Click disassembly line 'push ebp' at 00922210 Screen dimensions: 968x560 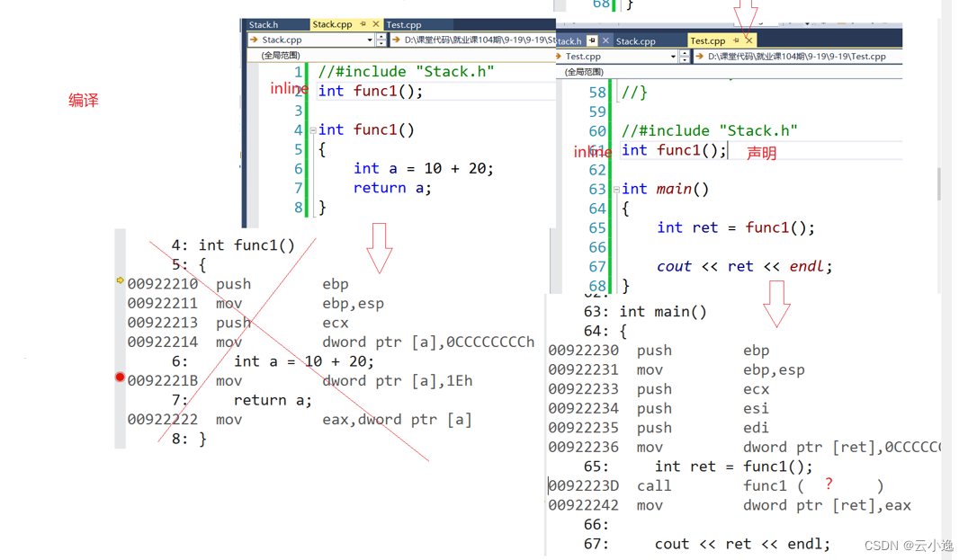(238, 284)
